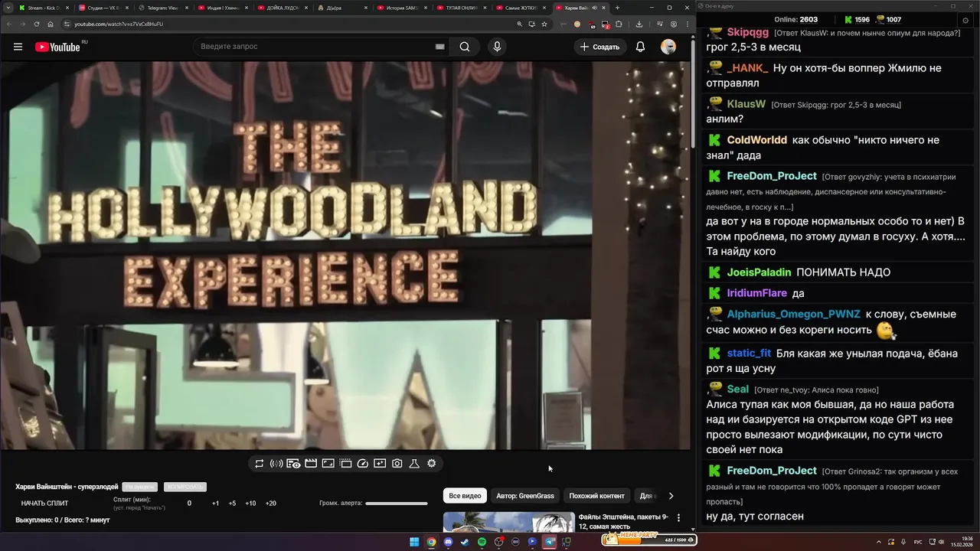The height and width of the screenshot is (551, 980).
Task: Click the Chrome address bar URL
Action: click(119, 24)
